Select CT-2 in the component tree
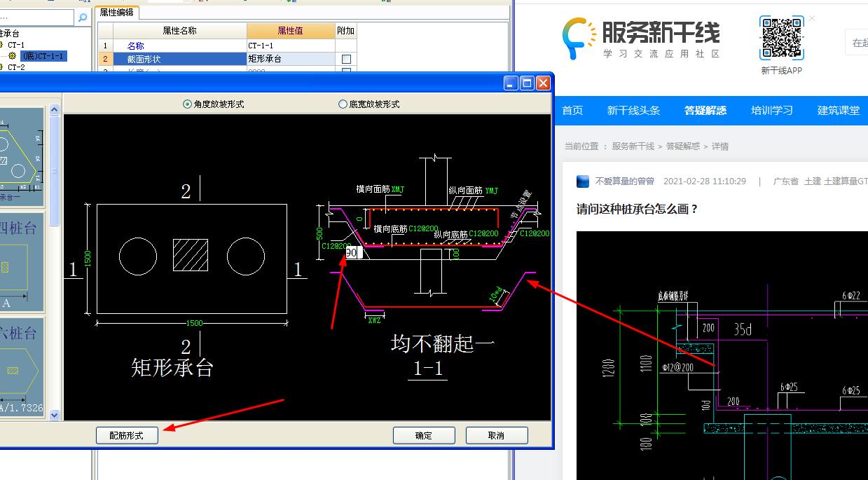Screen dimensions: 868x480 [15, 67]
